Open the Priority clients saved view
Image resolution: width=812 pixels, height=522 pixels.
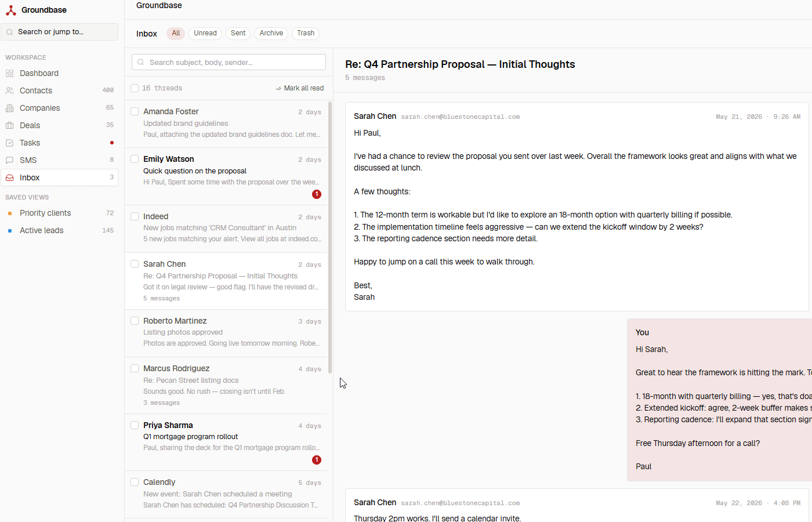(60, 213)
